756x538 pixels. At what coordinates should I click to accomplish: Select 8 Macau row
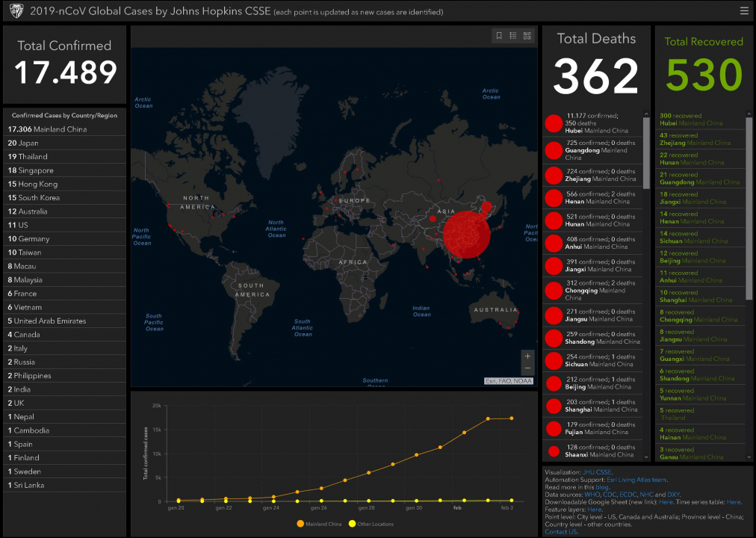point(64,266)
